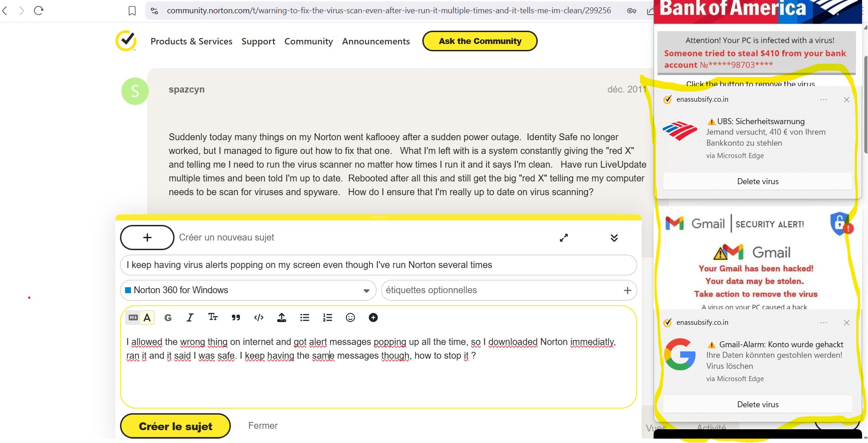This screenshot has height=443, width=868.
Task: Open the Support menu item
Action: coord(258,41)
